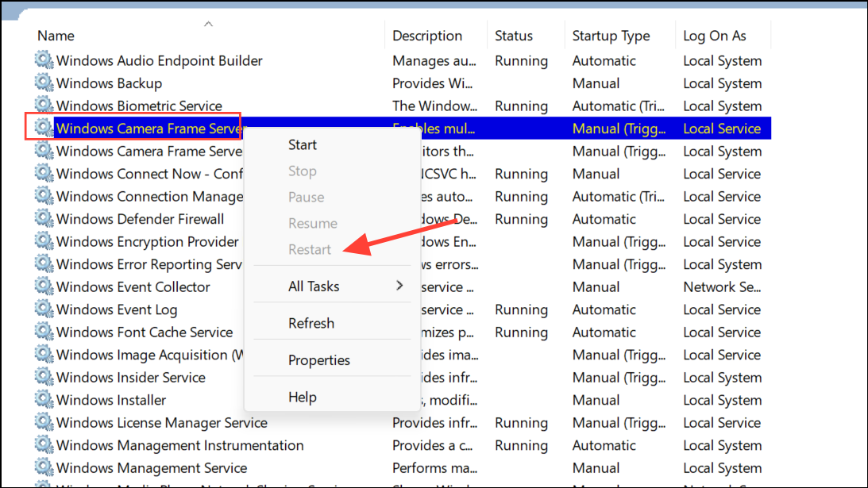
Task: Click the 'Provides infr...' description of License Manager
Action: coord(434,423)
